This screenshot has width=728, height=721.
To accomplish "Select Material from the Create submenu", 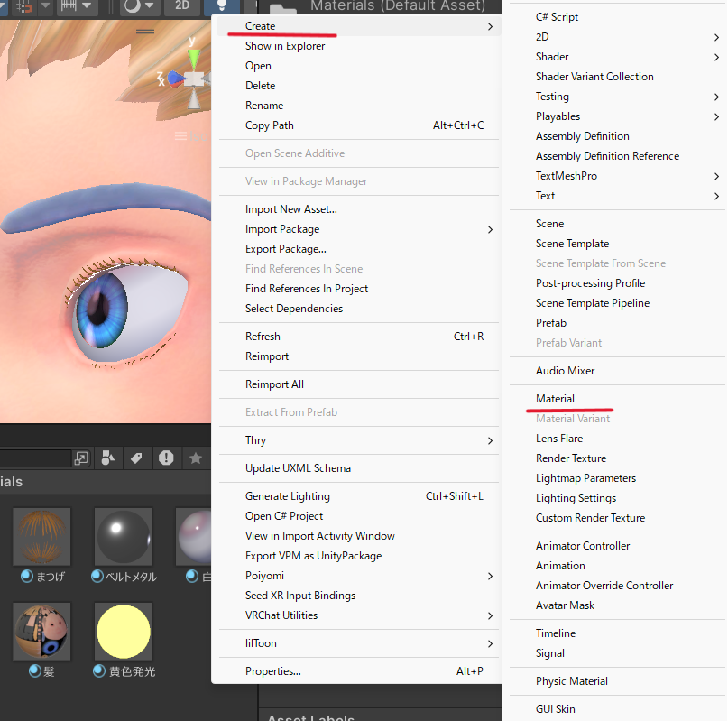I will [x=555, y=399].
